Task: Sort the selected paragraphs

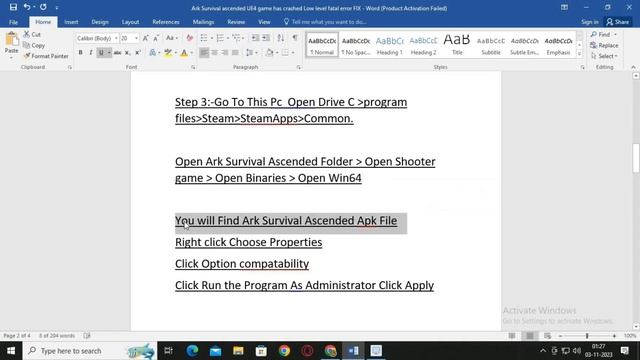Action: 280,38
